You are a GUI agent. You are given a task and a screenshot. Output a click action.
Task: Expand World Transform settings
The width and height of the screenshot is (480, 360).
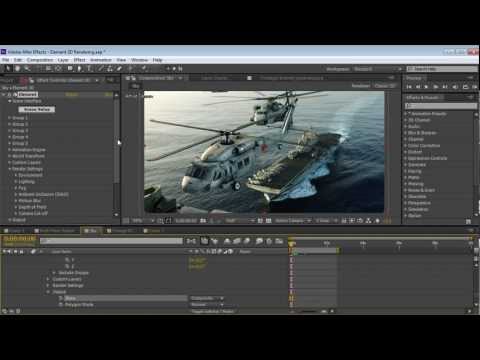[9, 156]
